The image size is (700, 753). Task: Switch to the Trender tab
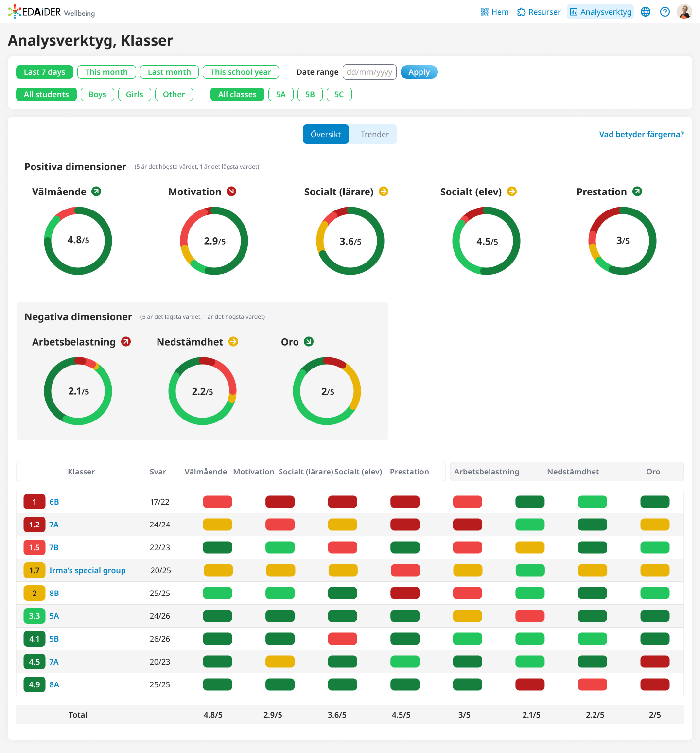point(374,134)
